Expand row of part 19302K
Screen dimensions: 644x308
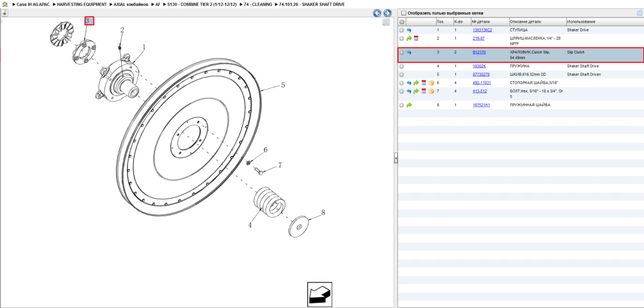[x=402, y=66]
